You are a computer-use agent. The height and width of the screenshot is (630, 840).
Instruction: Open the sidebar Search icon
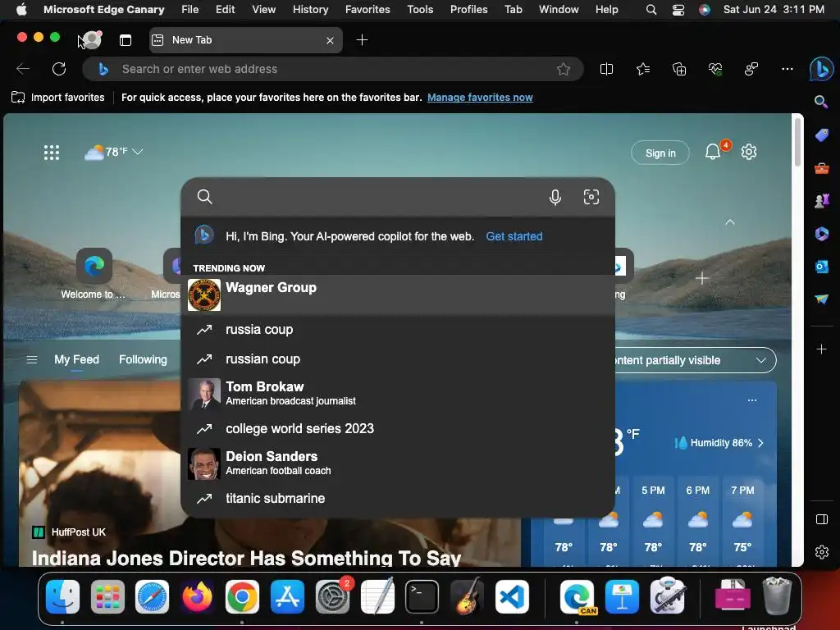click(821, 102)
